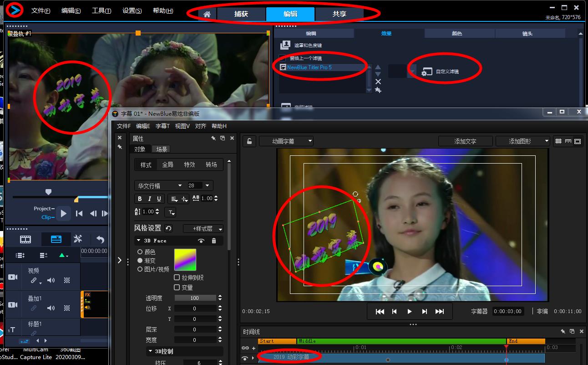Enable the 拉伸到段 checkbox
The height and width of the screenshot is (365, 588).
pyautogui.click(x=177, y=278)
